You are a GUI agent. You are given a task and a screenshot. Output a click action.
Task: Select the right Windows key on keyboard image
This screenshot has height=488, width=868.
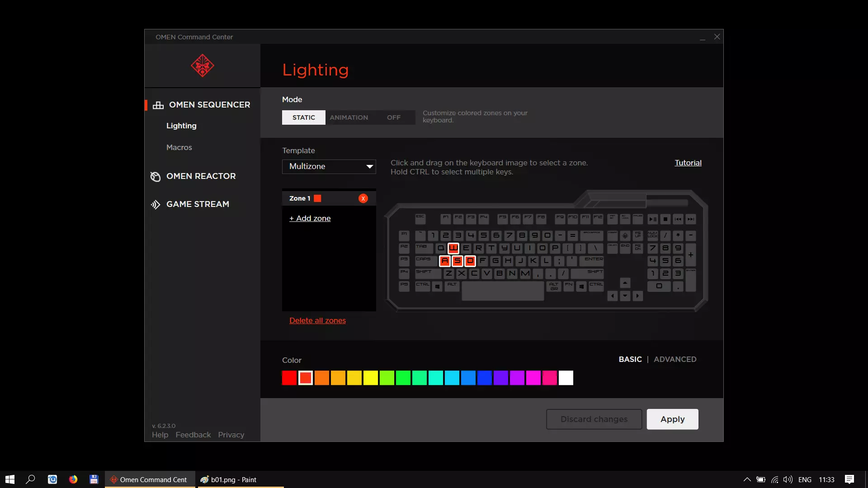[581, 286]
